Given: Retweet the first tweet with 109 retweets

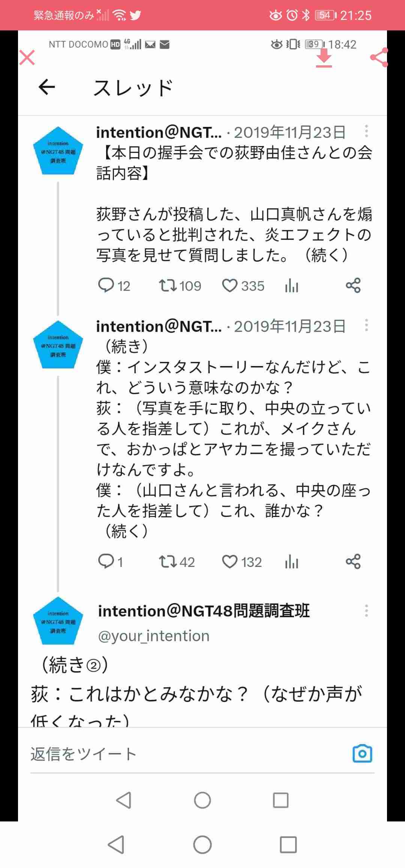Looking at the screenshot, I should pos(180,286).
